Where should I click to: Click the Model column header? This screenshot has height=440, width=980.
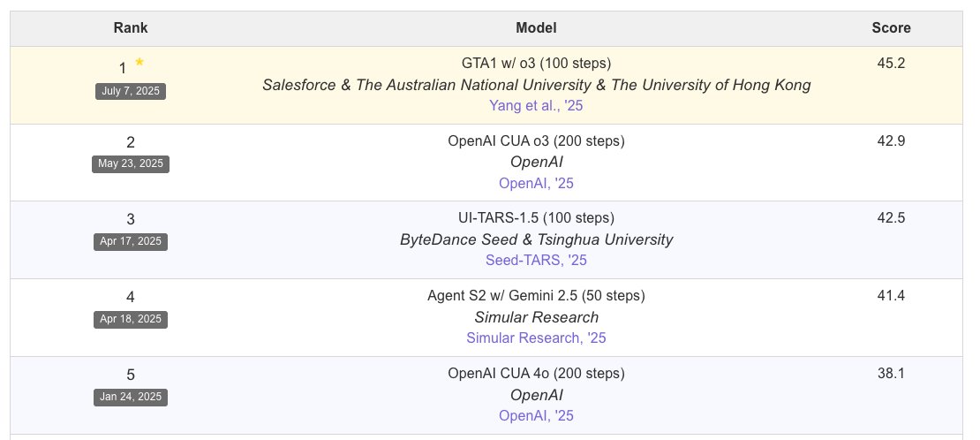click(536, 28)
